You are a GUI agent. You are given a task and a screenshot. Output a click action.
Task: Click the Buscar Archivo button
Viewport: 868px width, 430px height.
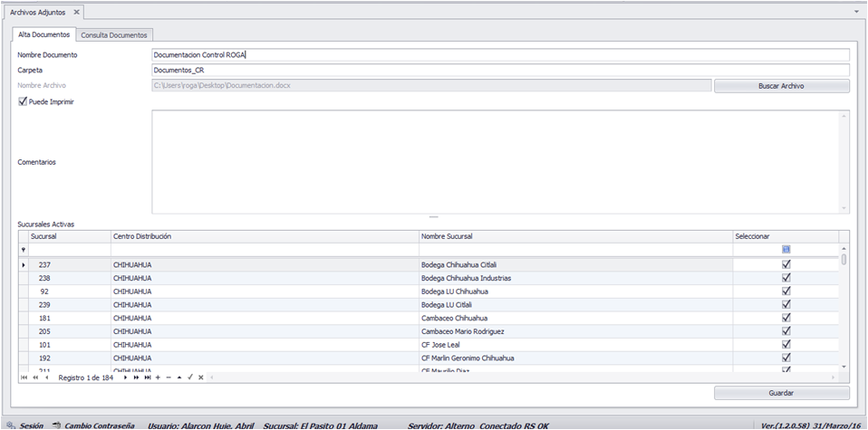(x=781, y=86)
